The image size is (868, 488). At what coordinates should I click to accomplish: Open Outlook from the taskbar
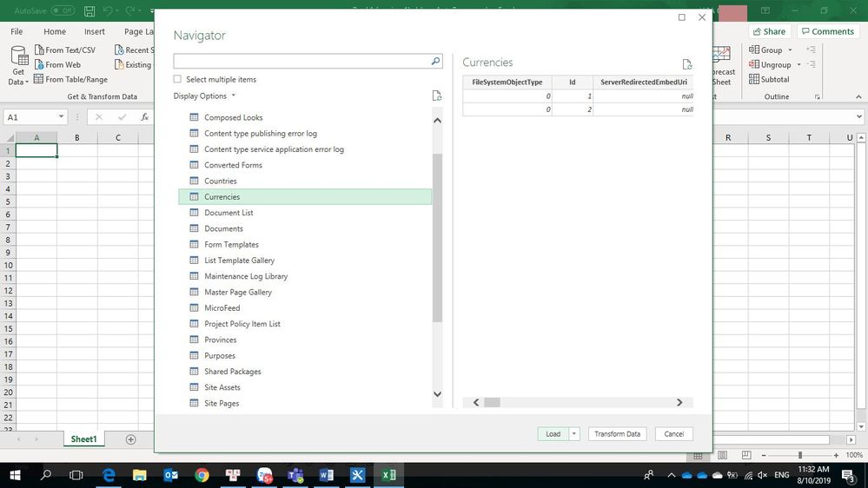170,475
